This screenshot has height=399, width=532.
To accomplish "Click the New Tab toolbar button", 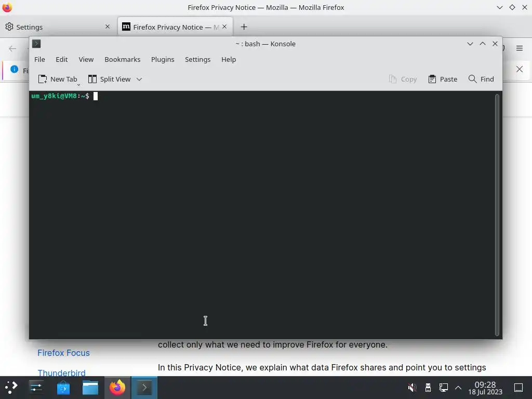I will click(58, 79).
